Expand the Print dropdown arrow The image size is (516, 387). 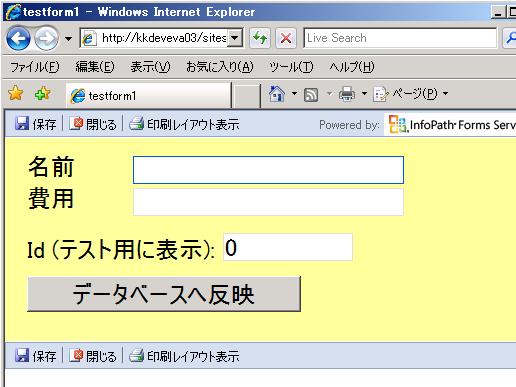tap(365, 93)
